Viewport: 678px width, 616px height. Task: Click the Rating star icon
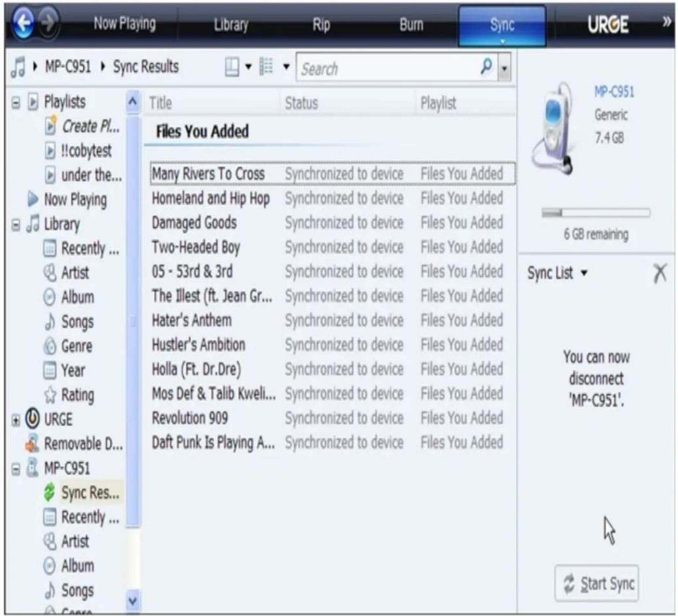pos(50,395)
